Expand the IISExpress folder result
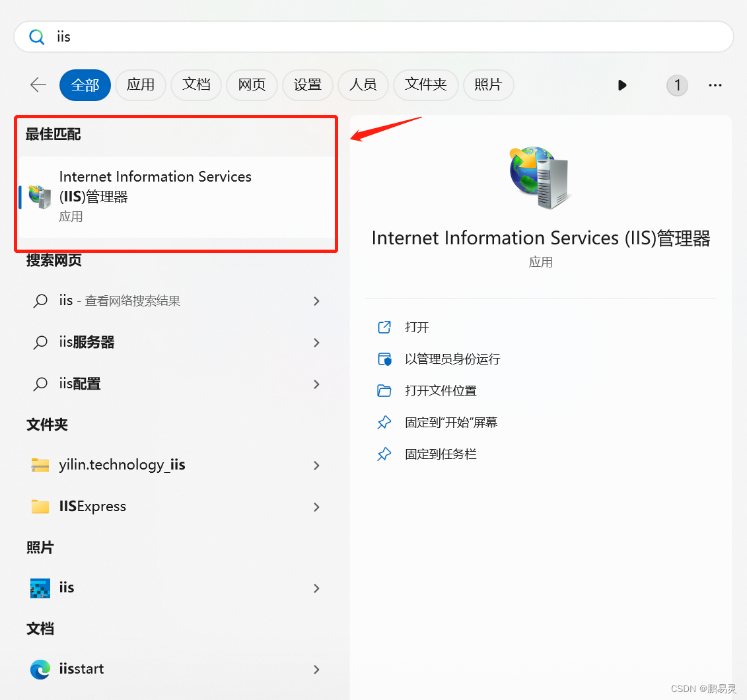747x700 pixels. pyautogui.click(x=316, y=507)
